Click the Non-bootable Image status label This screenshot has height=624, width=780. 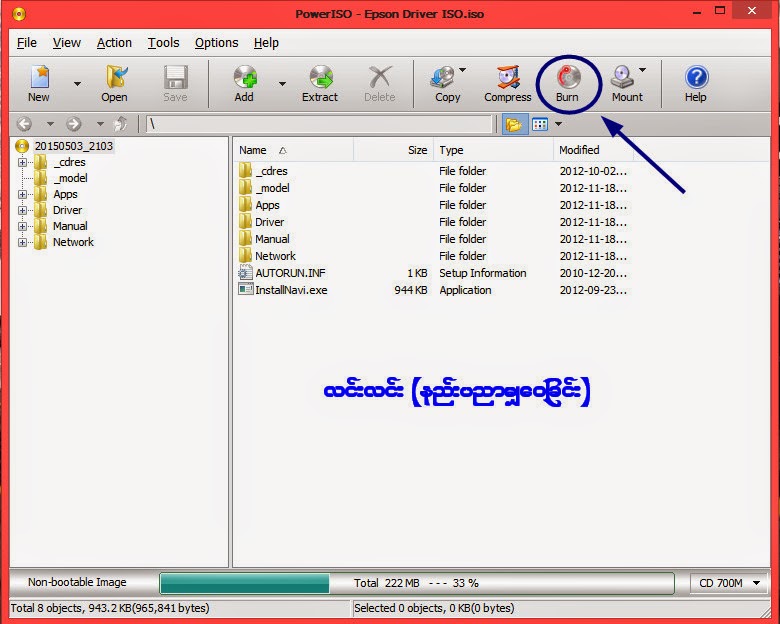(77, 582)
